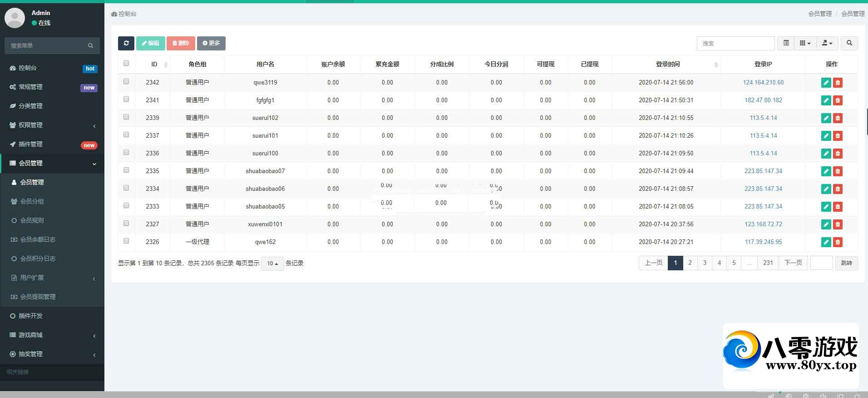
Task: Delete user xuwenxi0101 record
Action: [x=838, y=224]
